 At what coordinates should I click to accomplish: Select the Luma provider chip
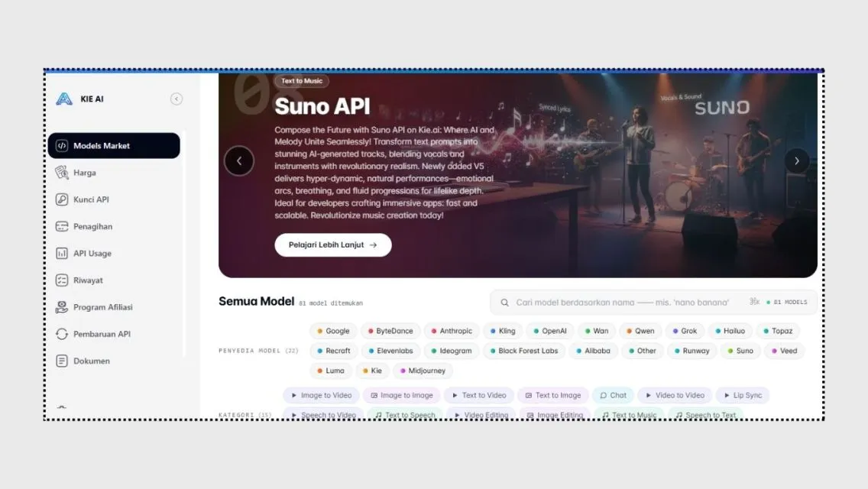[x=331, y=371]
